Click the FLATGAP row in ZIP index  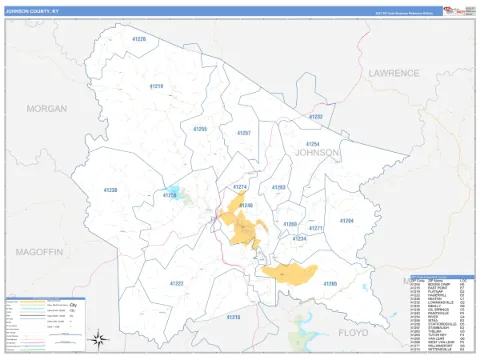pyautogui.click(x=438, y=291)
